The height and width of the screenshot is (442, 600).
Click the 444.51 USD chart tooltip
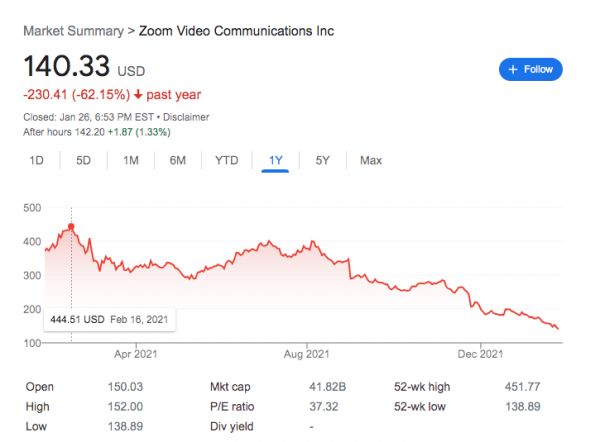click(109, 320)
